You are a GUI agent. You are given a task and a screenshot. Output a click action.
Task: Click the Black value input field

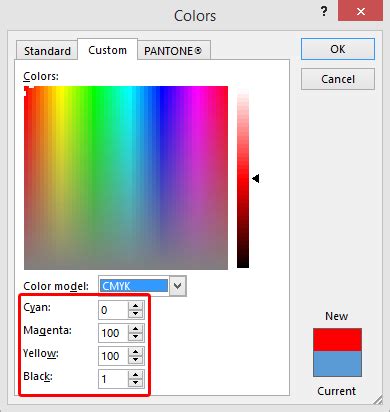(113, 379)
